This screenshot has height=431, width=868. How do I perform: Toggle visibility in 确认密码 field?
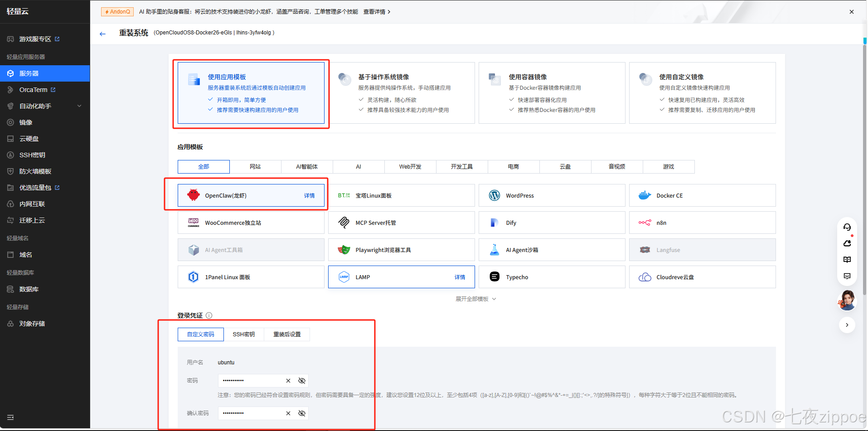(302, 413)
